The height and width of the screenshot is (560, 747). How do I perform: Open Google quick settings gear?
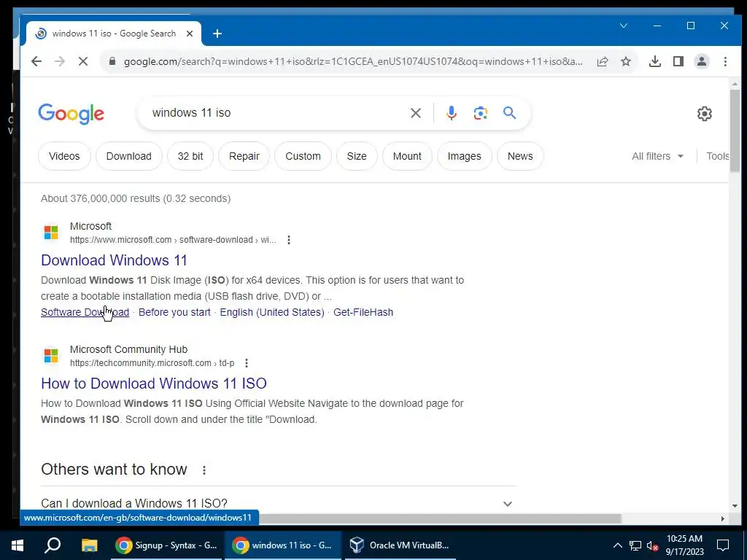coord(704,114)
